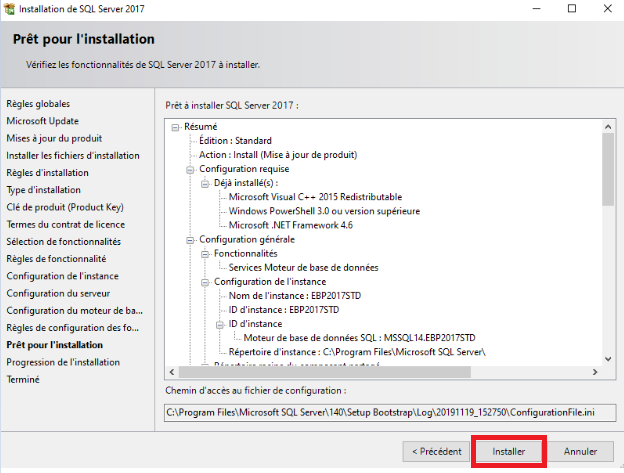This screenshot has width=624, height=473.
Task: Select Microsoft Visual C++ 2015 Redistributable item
Action: pos(315,197)
